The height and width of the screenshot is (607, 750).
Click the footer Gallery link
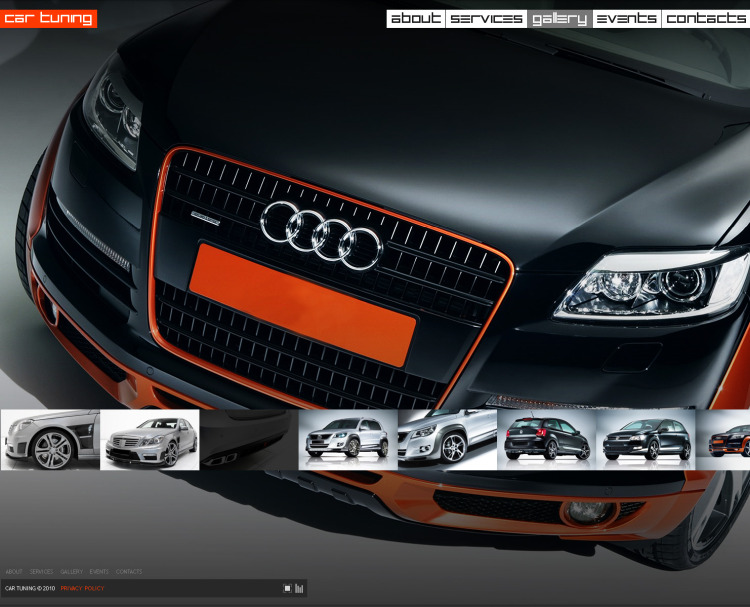coord(71,572)
